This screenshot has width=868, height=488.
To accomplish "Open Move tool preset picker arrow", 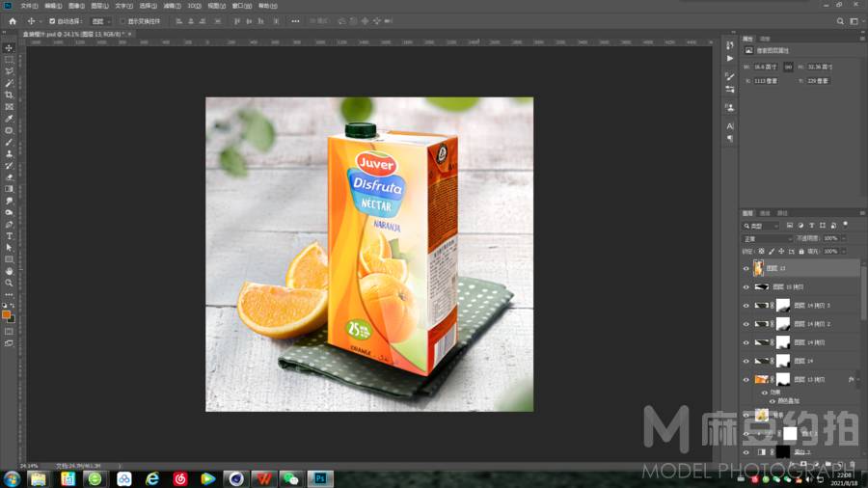I will point(41,21).
